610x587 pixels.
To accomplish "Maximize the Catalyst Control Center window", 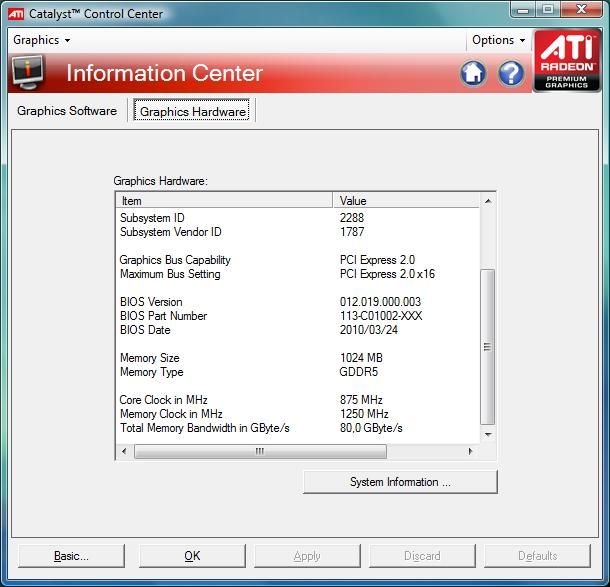I will tap(548, 10).
